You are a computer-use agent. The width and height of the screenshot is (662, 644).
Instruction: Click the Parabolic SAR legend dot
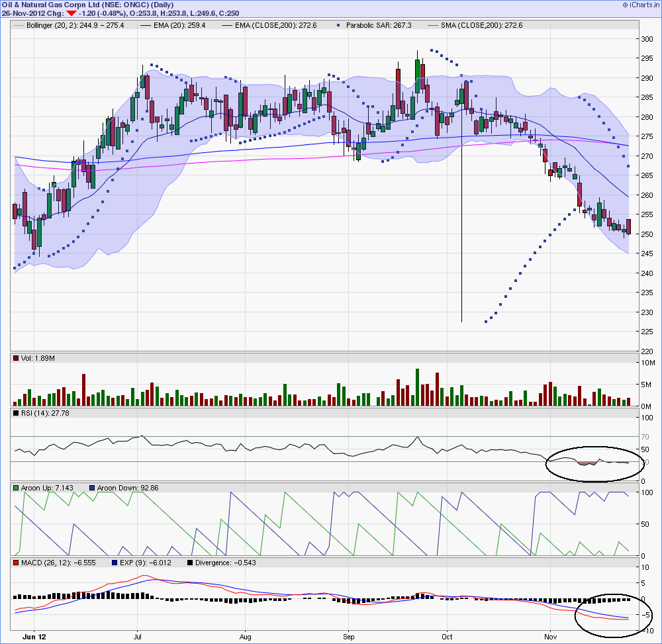pyautogui.click(x=338, y=26)
